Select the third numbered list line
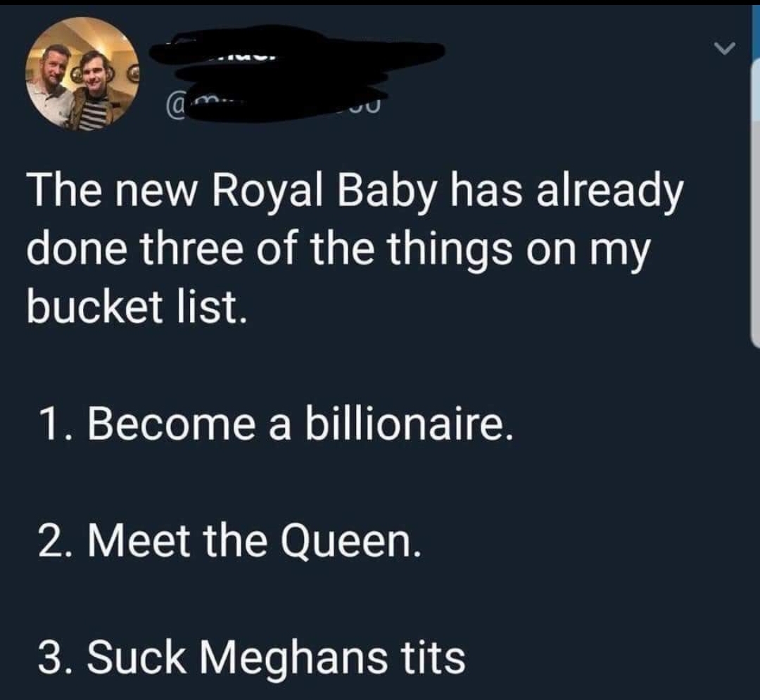This screenshot has height=700, width=760. tap(251, 658)
